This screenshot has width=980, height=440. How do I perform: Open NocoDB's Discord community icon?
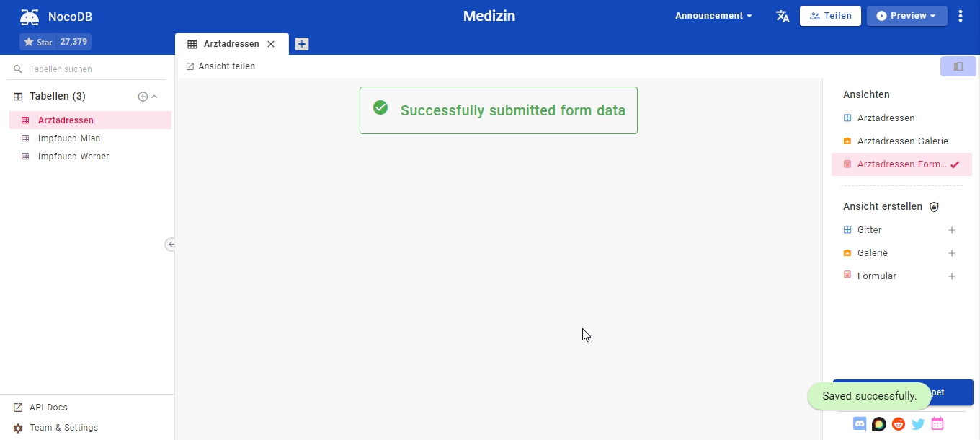(x=859, y=424)
